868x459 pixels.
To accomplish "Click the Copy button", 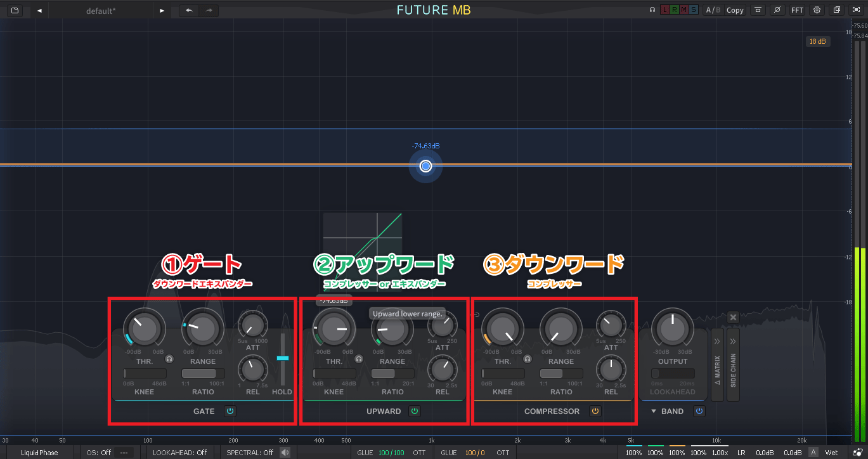I will 735,10.
